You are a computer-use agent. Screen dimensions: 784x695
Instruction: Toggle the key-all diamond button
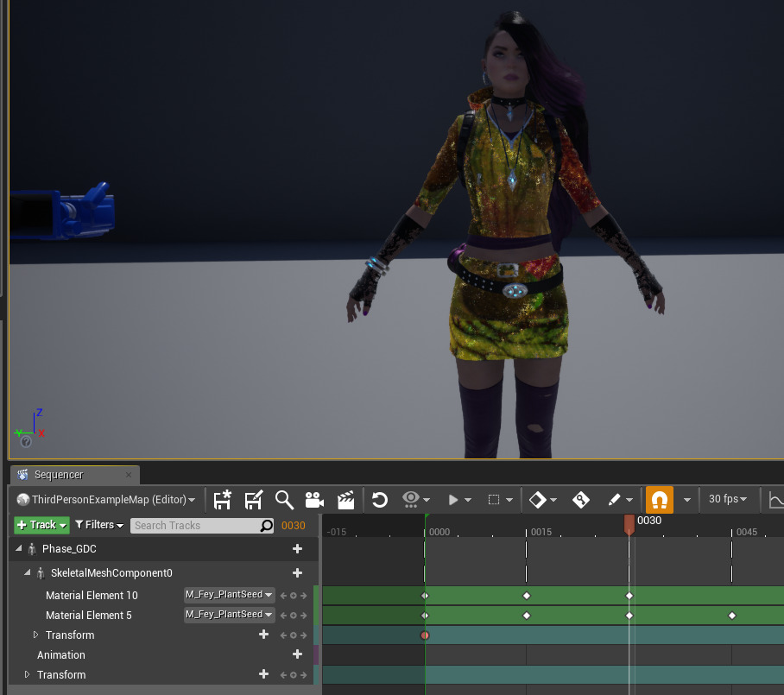click(x=537, y=500)
